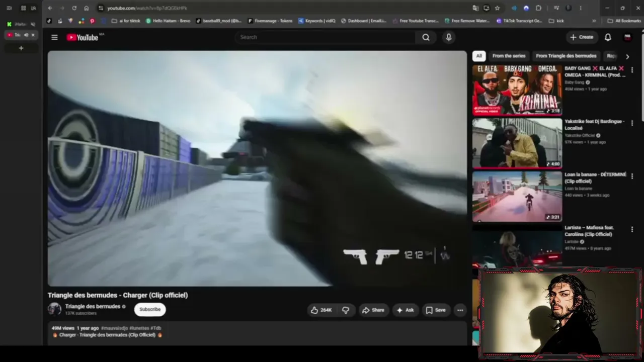This screenshot has width=644, height=362.
Task: Open the Fivemanage Tokens bookmark
Action: tap(271, 21)
